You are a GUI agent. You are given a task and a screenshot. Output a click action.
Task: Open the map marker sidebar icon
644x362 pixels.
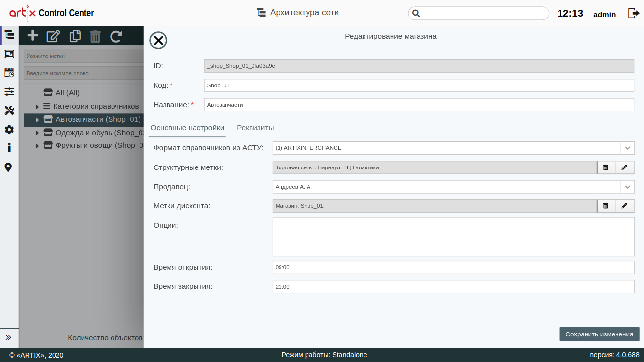point(8,167)
